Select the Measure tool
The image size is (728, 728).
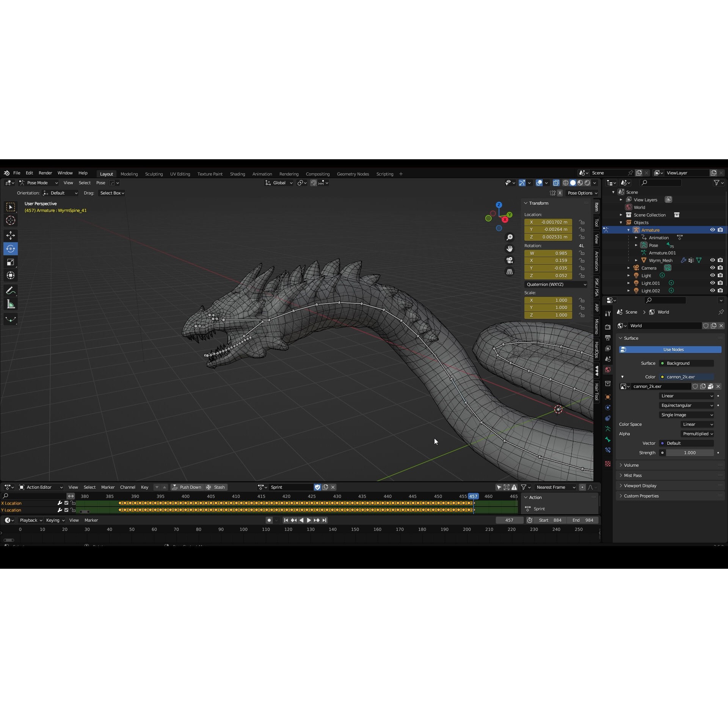tap(10, 304)
